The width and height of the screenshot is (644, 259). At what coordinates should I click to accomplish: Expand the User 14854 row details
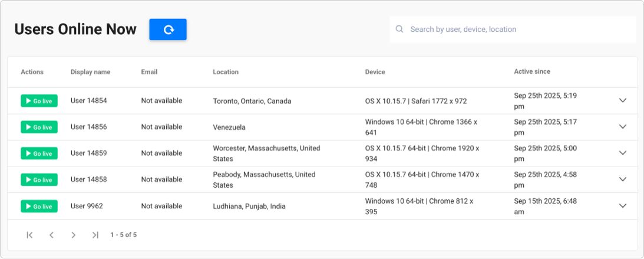point(623,100)
